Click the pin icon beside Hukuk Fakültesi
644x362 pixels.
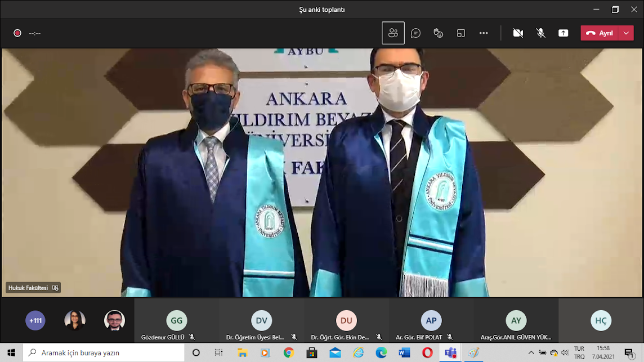tap(55, 288)
